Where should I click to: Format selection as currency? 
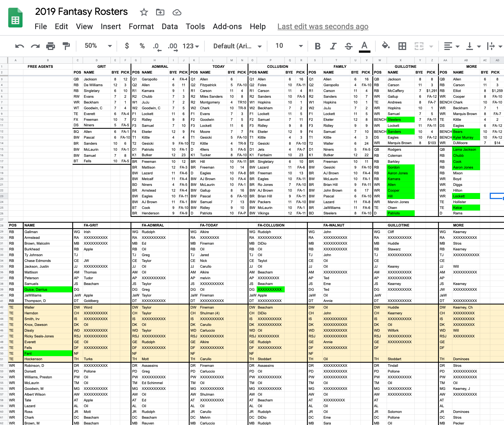click(x=127, y=46)
